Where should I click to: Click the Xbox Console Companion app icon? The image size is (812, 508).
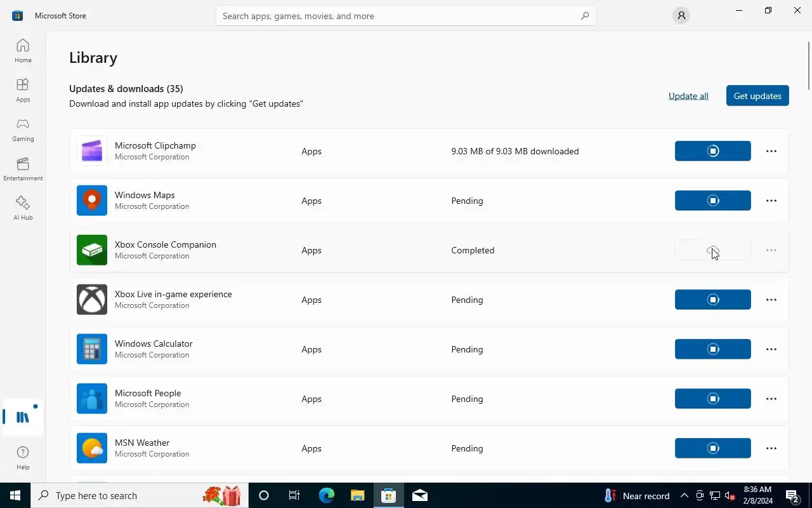[x=92, y=250]
